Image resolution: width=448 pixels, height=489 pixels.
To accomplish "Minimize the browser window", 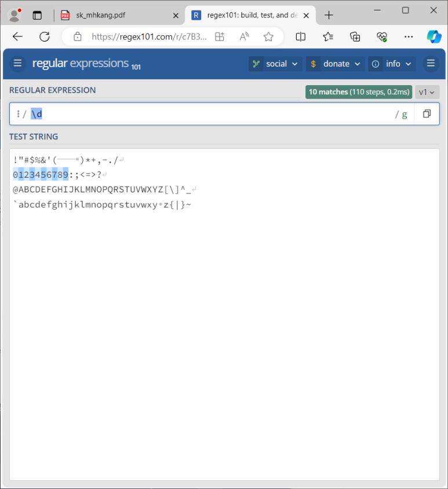I will pos(377,10).
